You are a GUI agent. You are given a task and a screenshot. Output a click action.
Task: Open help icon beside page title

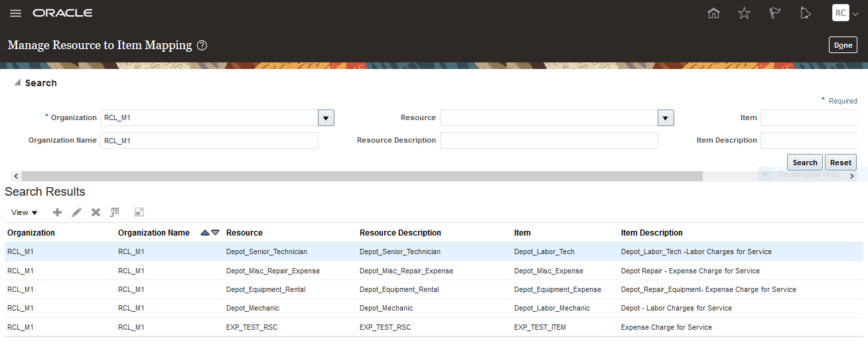(x=202, y=46)
